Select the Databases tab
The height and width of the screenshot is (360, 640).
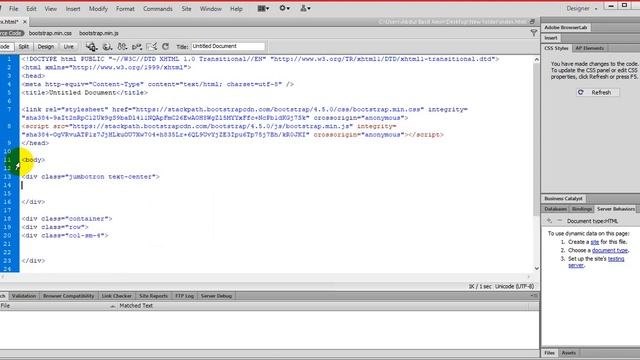coord(556,209)
